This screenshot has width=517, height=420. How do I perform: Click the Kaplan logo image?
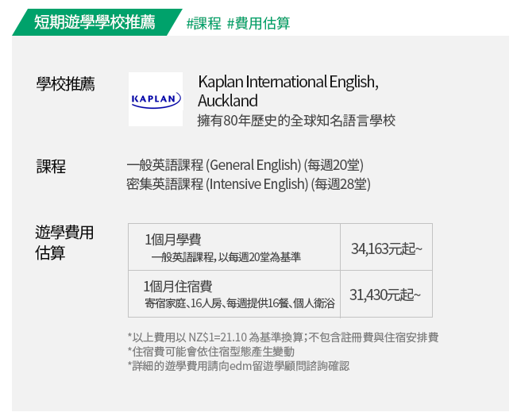[x=156, y=99]
